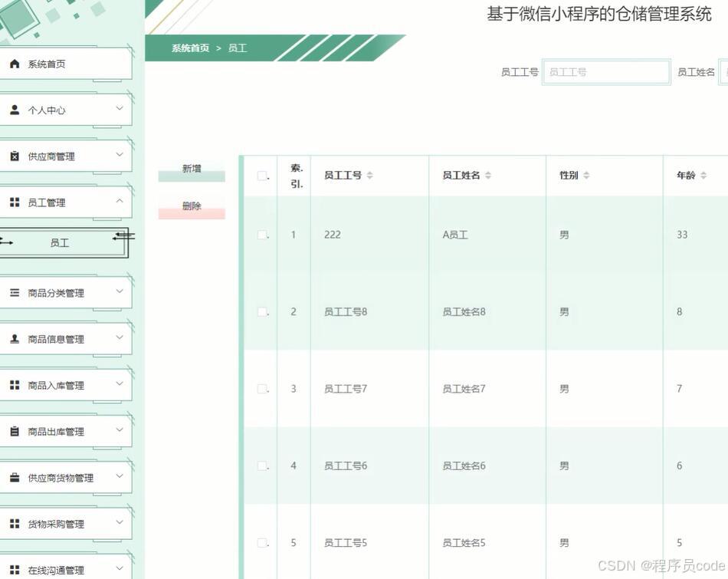The width and height of the screenshot is (728, 579).
Task: Collapse the 员工管理 menu section
Action: tap(120, 202)
